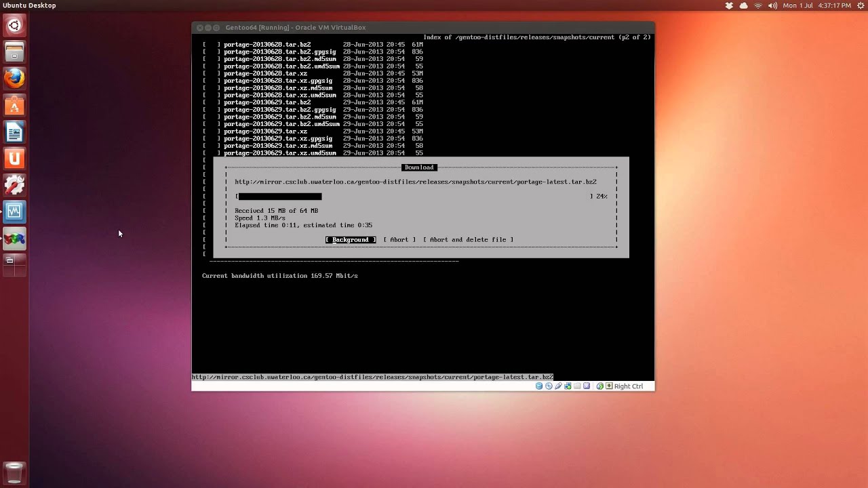Image resolution: width=868 pixels, height=488 pixels.
Task: Open link portage-20130629.tar.bz2
Action: pos(267,102)
